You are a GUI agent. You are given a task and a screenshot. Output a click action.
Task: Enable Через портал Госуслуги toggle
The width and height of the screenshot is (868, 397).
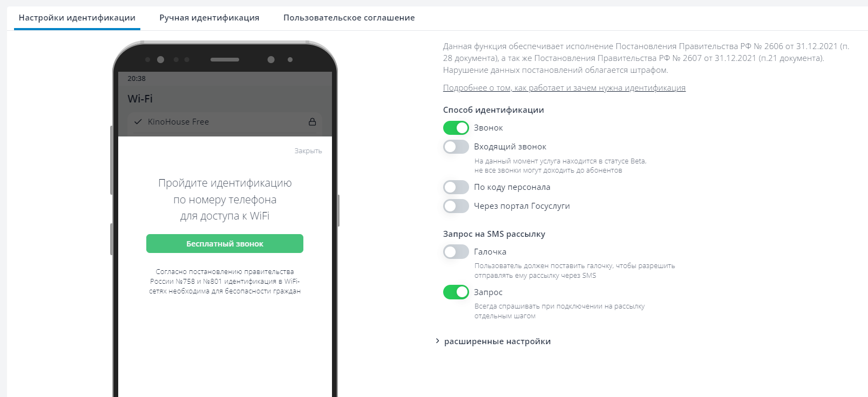tap(456, 206)
